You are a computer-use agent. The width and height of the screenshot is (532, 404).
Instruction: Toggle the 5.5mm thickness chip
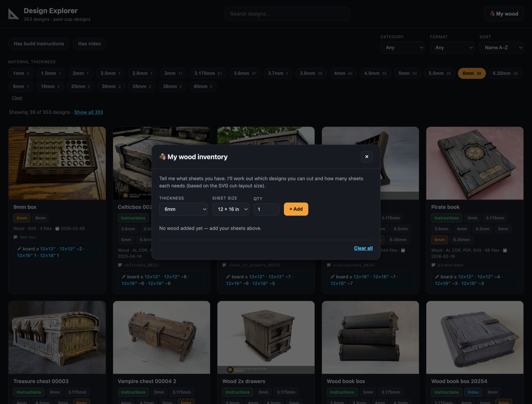(x=439, y=73)
